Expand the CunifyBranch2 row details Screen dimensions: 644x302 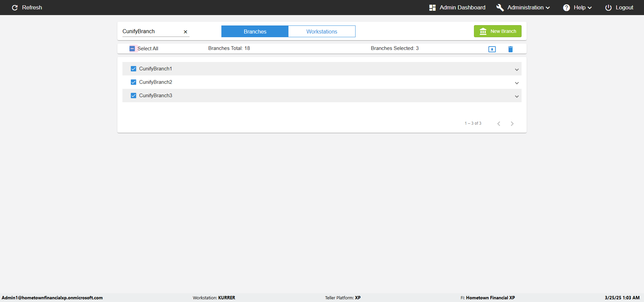[x=517, y=83]
